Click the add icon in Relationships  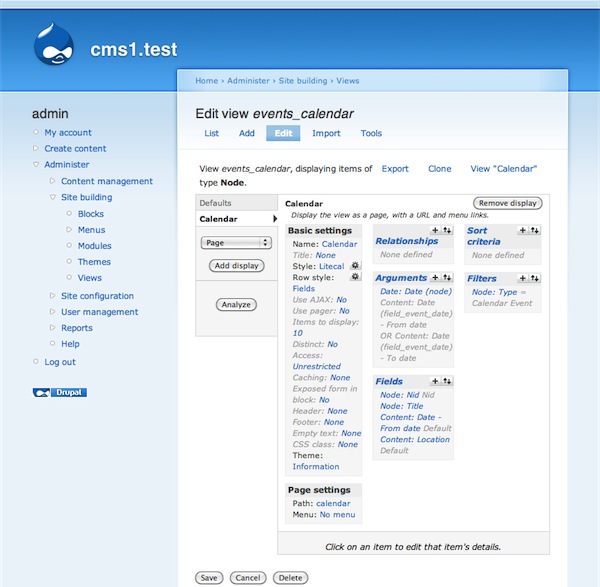point(434,230)
